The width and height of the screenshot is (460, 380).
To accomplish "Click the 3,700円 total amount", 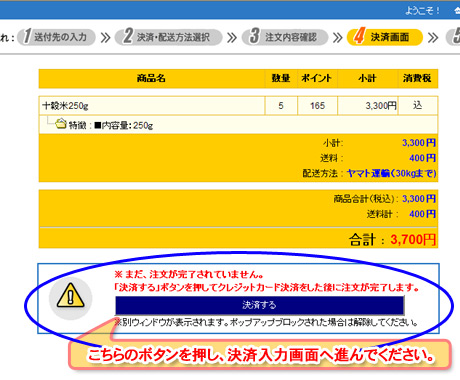I will 413,239.
